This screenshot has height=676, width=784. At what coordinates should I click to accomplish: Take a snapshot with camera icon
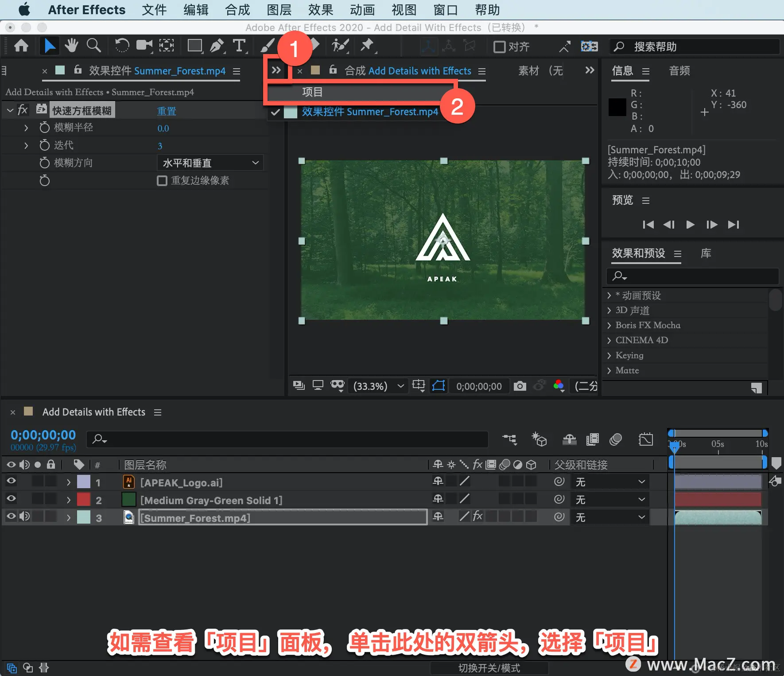tap(520, 386)
